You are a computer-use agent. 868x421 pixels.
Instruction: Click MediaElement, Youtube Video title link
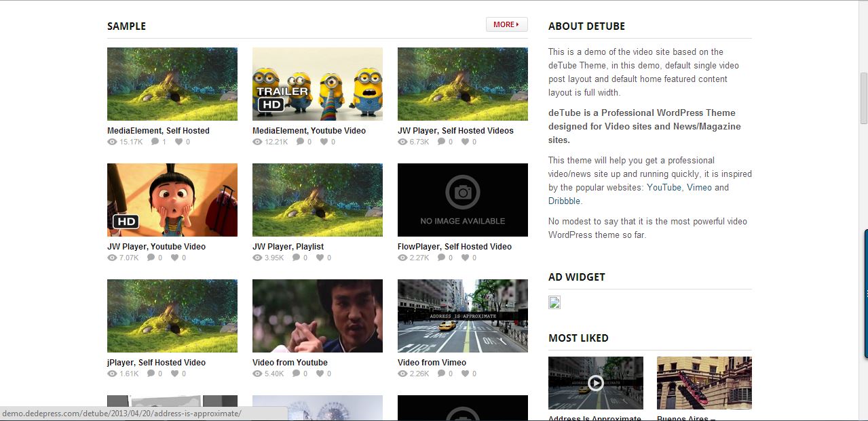309,131
